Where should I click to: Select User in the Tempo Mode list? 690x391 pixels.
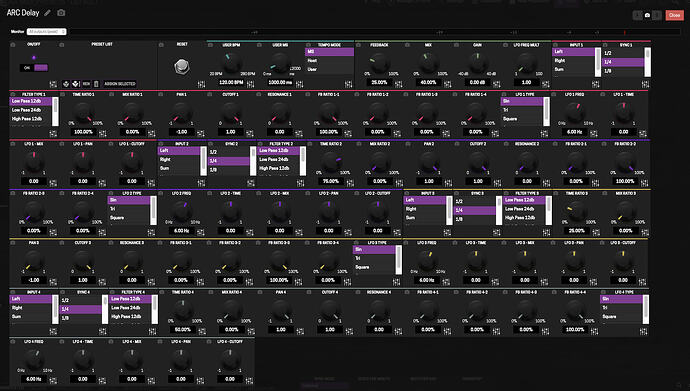click(329, 69)
